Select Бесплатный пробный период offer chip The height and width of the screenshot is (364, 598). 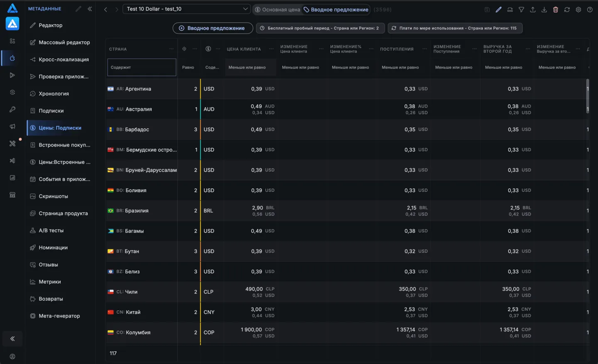point(320,28)
